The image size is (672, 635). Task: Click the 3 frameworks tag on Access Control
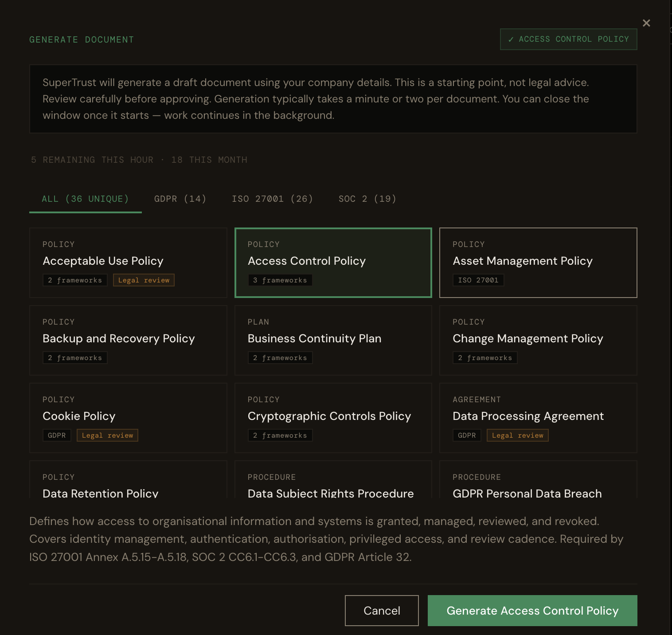[280, 280]
